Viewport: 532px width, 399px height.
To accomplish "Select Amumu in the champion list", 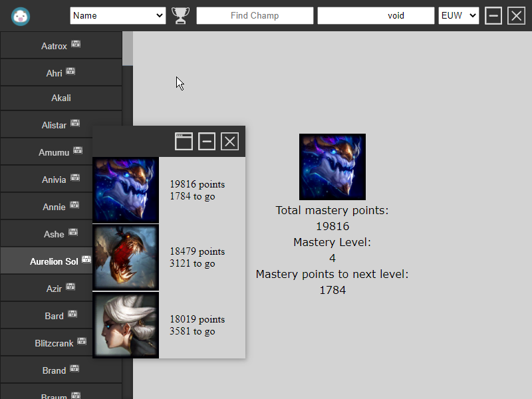I will point(47,152).
